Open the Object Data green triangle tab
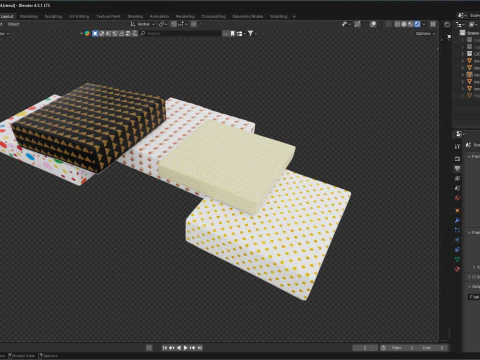This screenshot has width=480, height=360. [x=457, y=259]
